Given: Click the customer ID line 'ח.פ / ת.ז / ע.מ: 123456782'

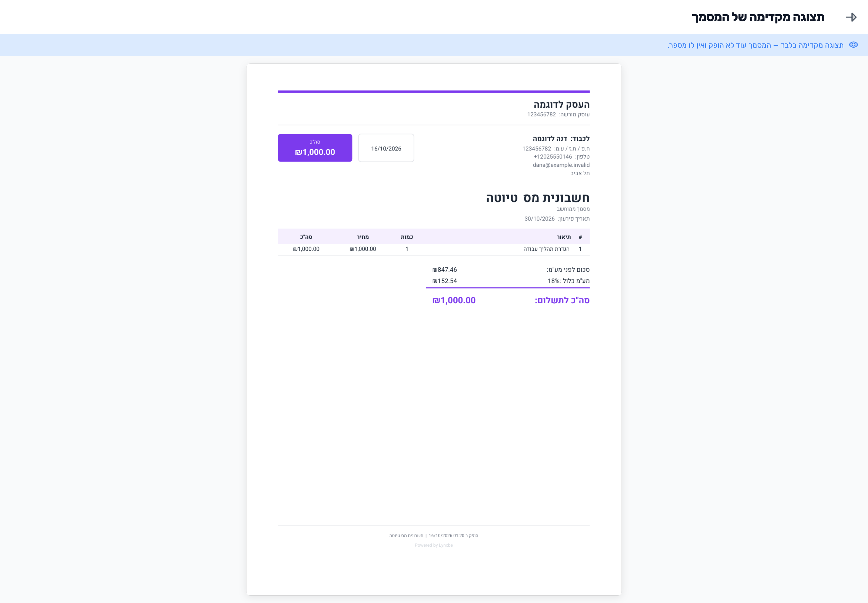Looking at the screenshot, I should click(556, 148).
